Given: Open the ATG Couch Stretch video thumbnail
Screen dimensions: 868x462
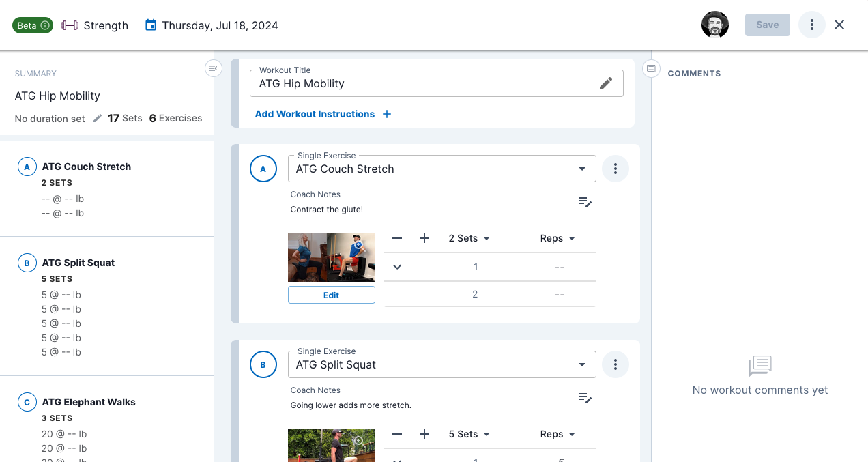Looking at the screenshot, I should [332, 257].
